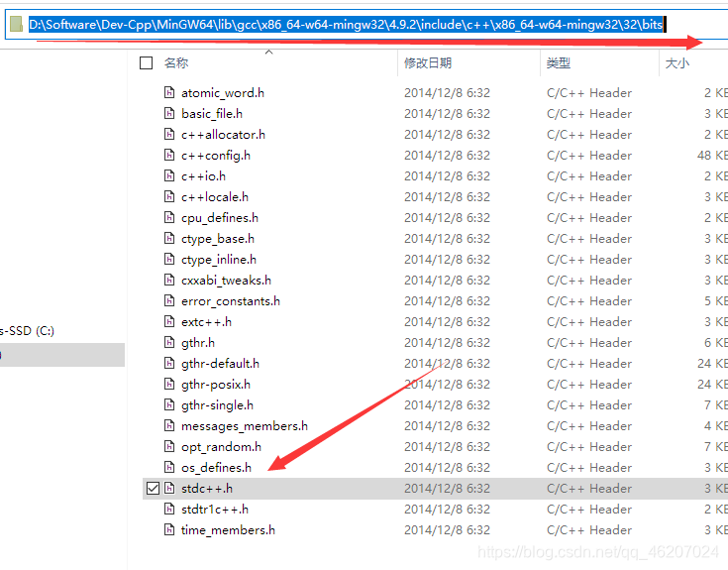Select file name messages_members.h
The width and height of the screenshot is (728, 570).
(245, 426)
